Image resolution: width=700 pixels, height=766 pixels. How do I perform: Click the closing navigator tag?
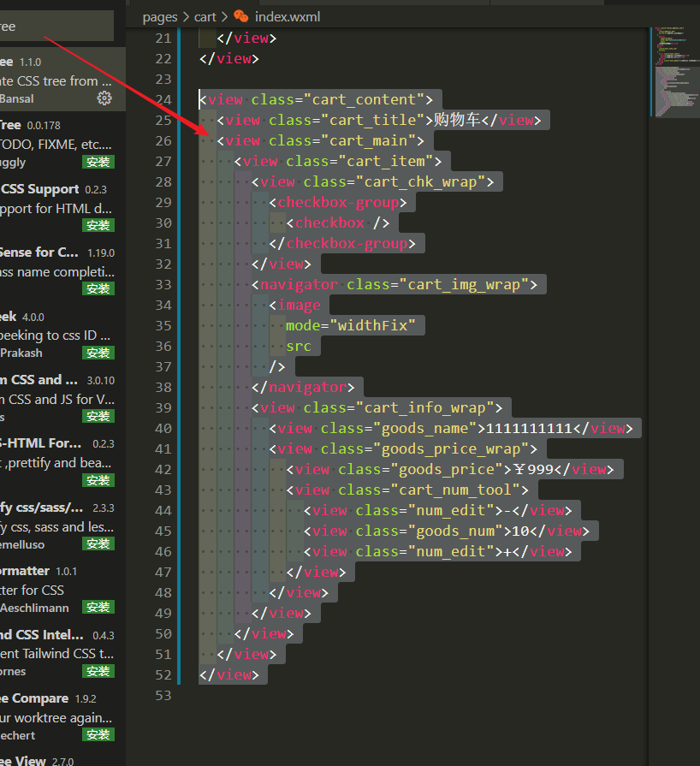click(x=303, y=387)
